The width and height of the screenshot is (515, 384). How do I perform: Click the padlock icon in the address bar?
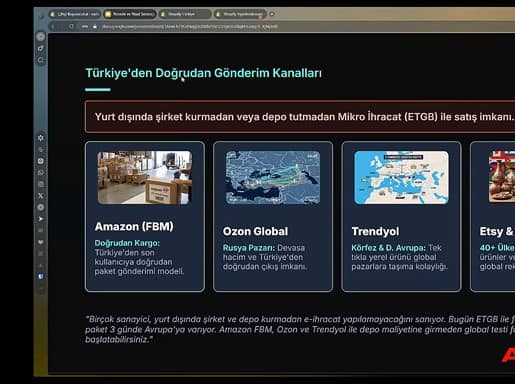point(95,26)
